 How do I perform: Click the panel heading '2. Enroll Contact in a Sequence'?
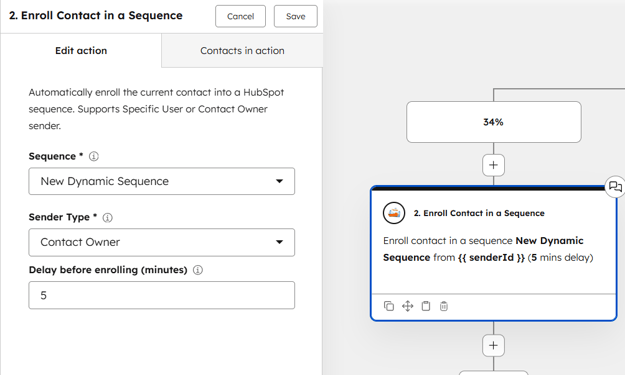coord(96,16)
